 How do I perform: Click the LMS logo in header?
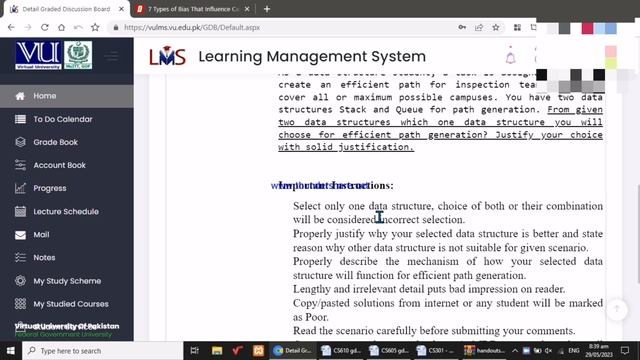(x=167, y=56)
